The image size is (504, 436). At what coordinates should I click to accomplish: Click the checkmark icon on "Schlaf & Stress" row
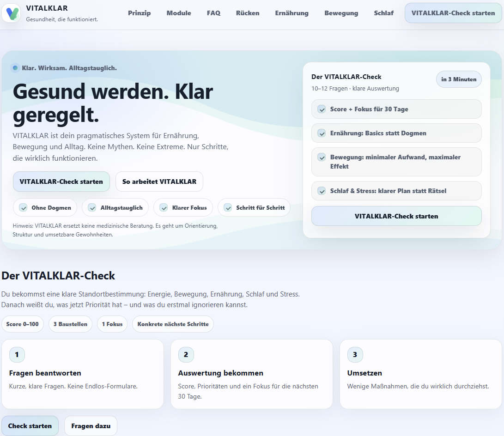(322, 190)
